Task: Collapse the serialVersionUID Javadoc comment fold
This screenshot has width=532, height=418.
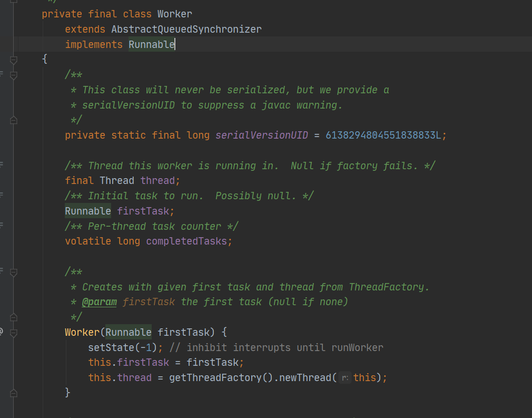Action: [14, 75]
